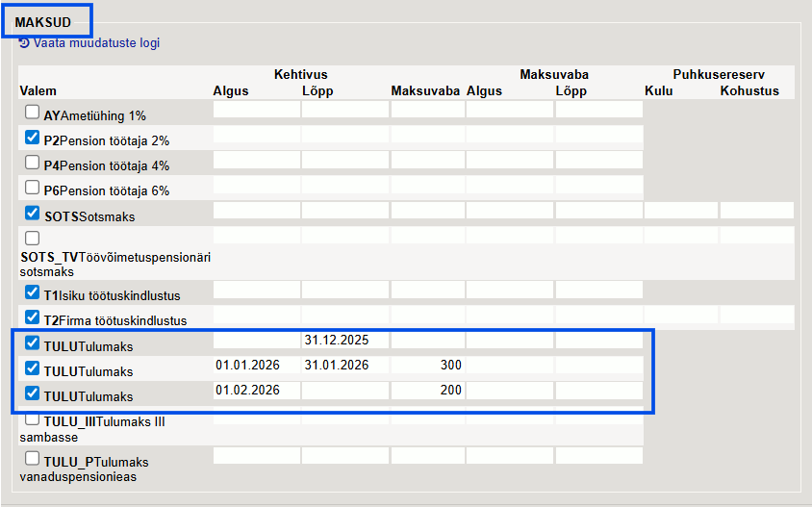Click the history icon beside Vaata muudatuste logi

click(x=24, y=43)
